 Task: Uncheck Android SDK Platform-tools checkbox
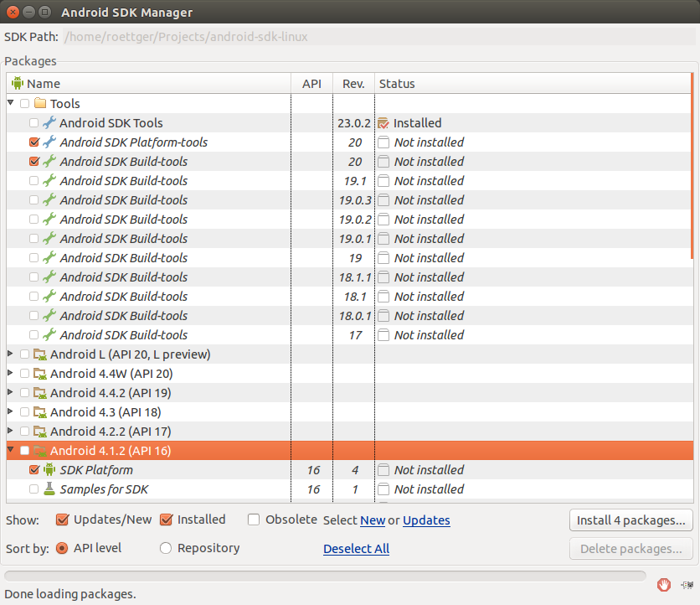(x=34, y=142)
